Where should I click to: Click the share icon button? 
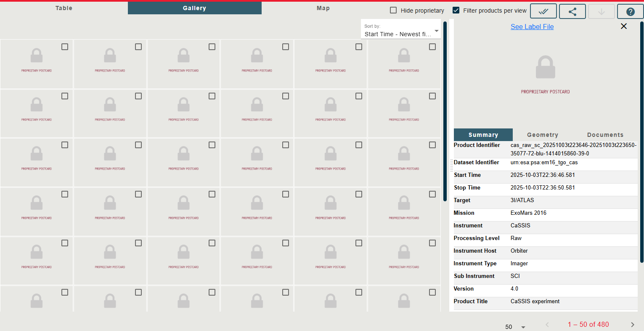point(572,11)
